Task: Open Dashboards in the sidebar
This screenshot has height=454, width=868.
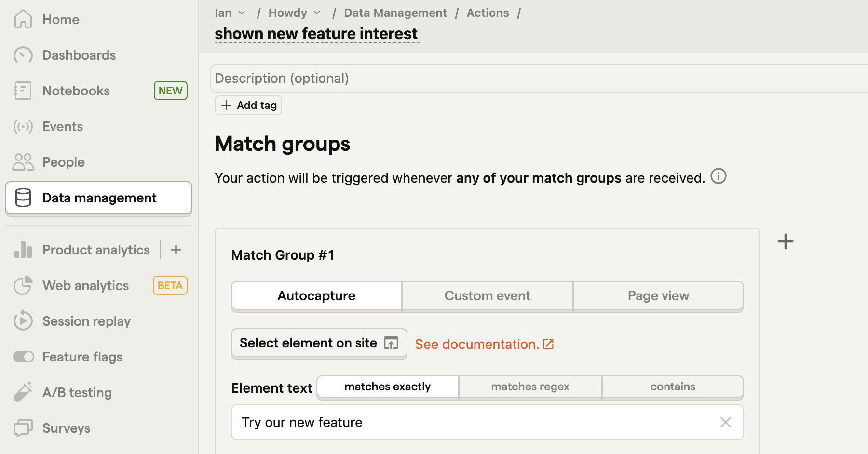Action: click(98, 55)
